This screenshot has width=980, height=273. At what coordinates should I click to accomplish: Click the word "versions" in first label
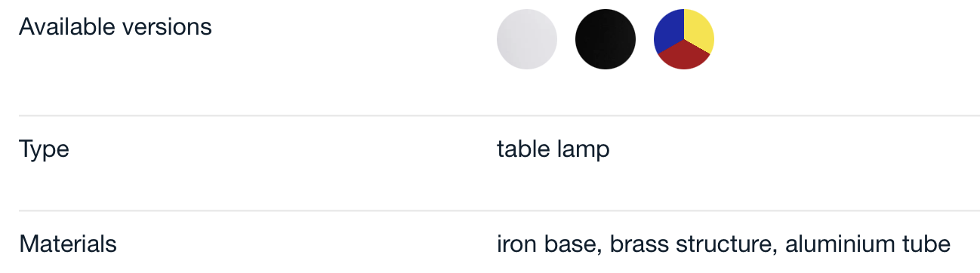[x=167, y=28]
